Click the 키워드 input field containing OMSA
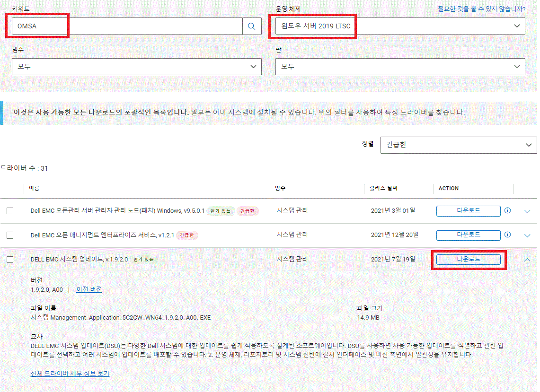The image size is (540, 392). coord(127,26)
